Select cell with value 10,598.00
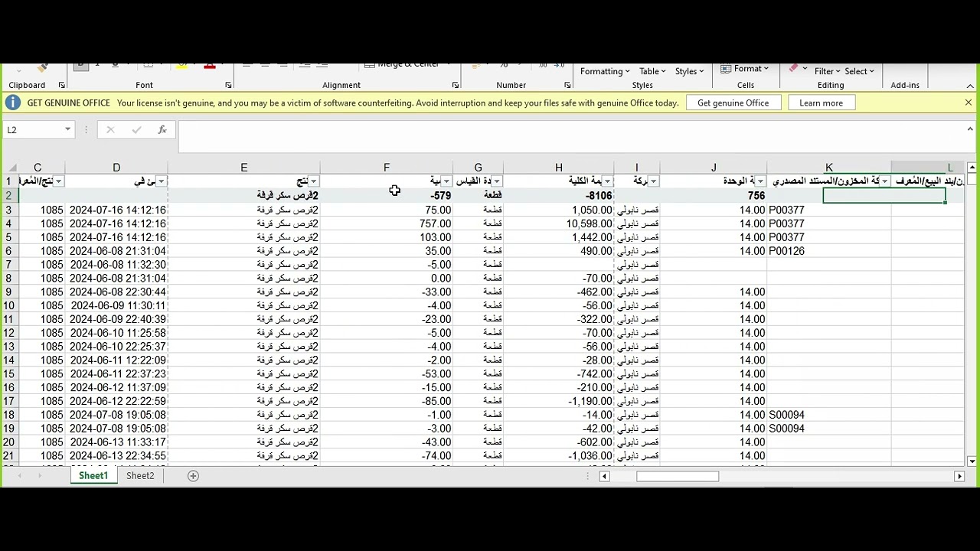Image resolution: width=980 pixels, height=551 pixels. tap(558, 223)
